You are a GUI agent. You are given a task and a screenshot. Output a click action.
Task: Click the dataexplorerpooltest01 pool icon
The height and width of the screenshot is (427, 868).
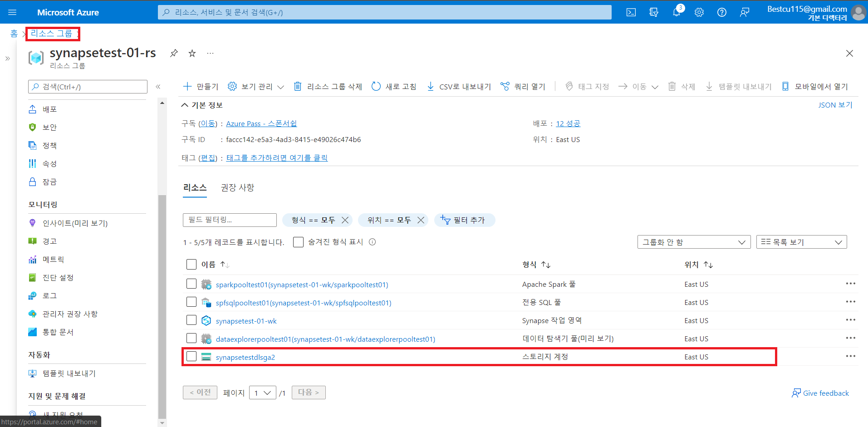tap(206, 339)
